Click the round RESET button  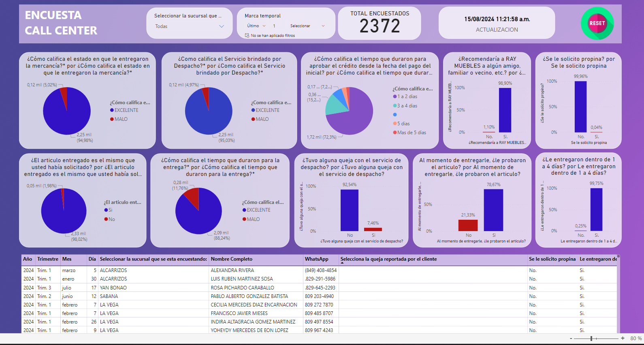click(597, 24)
